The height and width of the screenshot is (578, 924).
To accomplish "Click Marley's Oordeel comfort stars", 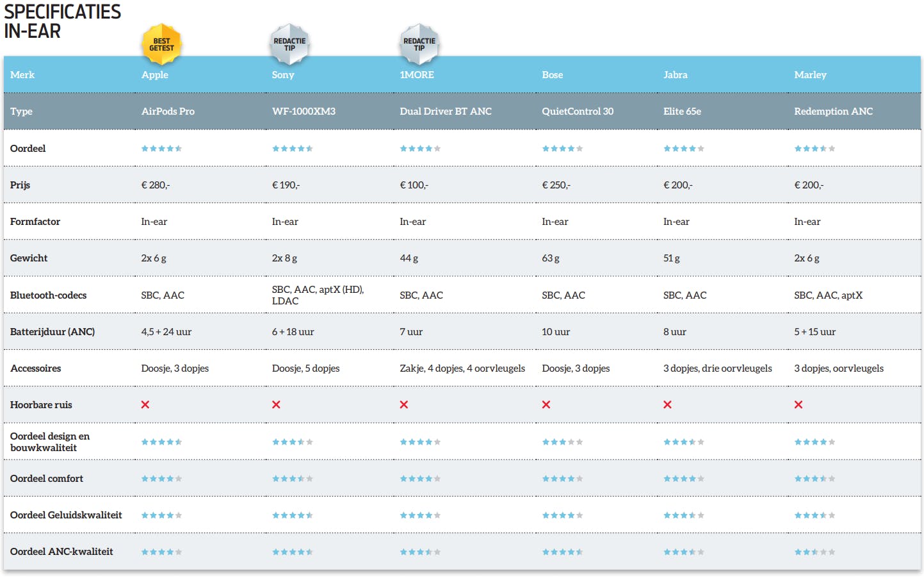I will click(x=815, y=479).
